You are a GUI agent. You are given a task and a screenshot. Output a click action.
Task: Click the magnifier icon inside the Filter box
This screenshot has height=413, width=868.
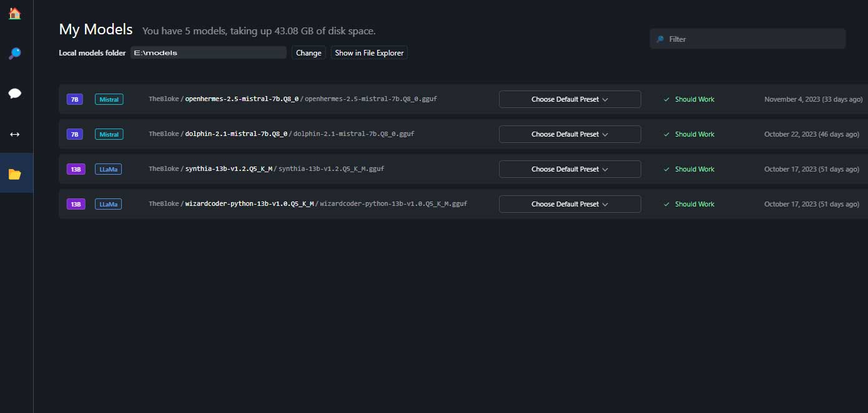[660, 38]
